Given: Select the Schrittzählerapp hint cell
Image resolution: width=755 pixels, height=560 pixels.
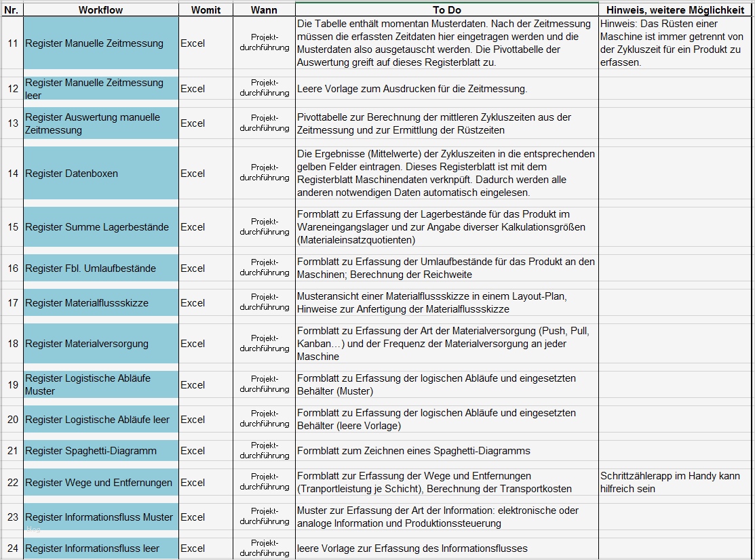Looking at the screenshot, I should point(675,482).
